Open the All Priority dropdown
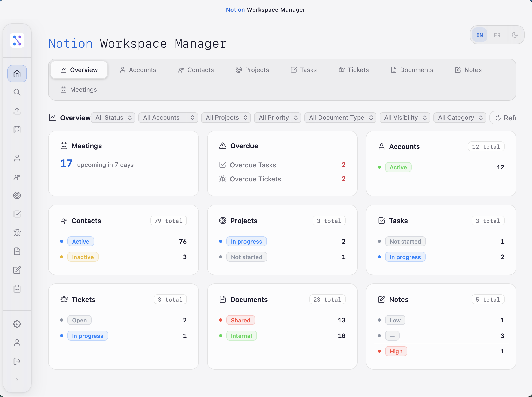The height and width of the screenshot is (397, 532). pyautogui.click(x=277, y=118)
